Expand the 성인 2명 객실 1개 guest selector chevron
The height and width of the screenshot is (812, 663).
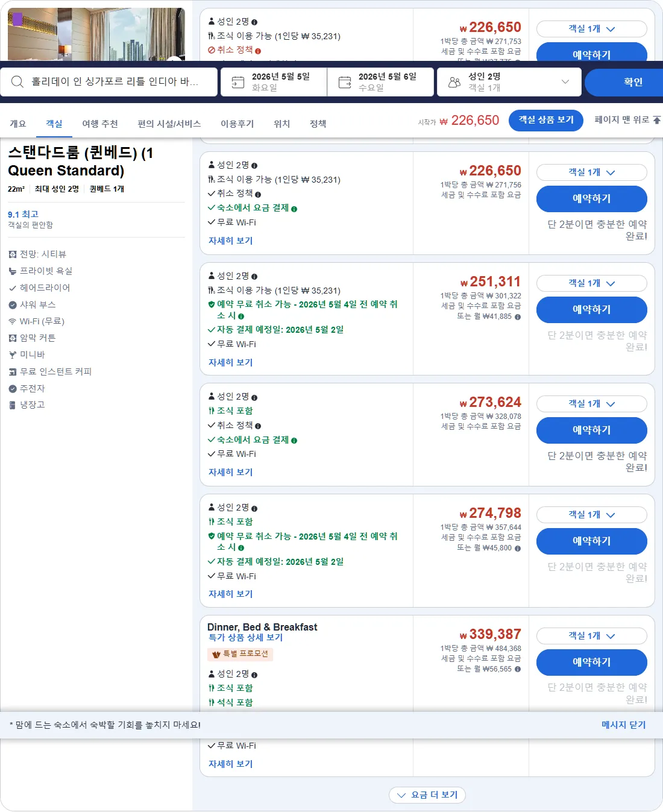[x=565, y=82]
